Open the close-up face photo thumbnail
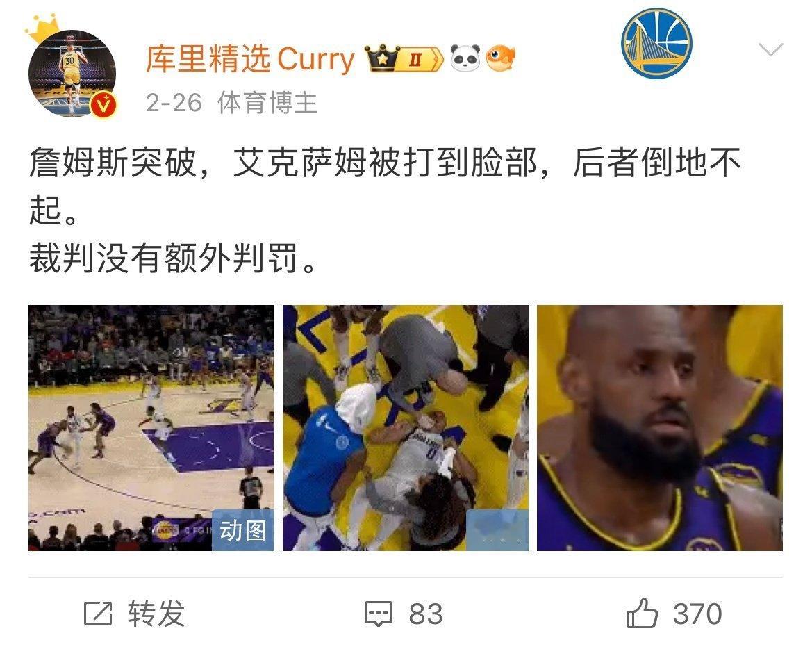Image resolution: width=812 pixels, height=649 pixels. click(660, 428)
